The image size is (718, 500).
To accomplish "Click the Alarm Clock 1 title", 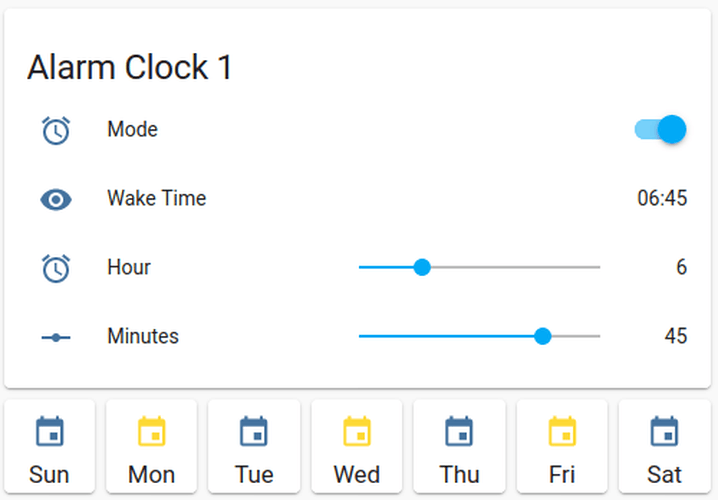I will click(129, 67).
